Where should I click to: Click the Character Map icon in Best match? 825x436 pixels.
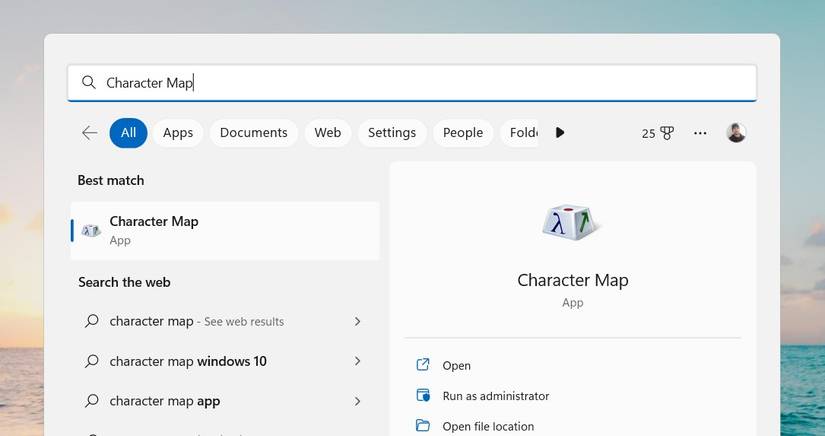coord(91,230)
